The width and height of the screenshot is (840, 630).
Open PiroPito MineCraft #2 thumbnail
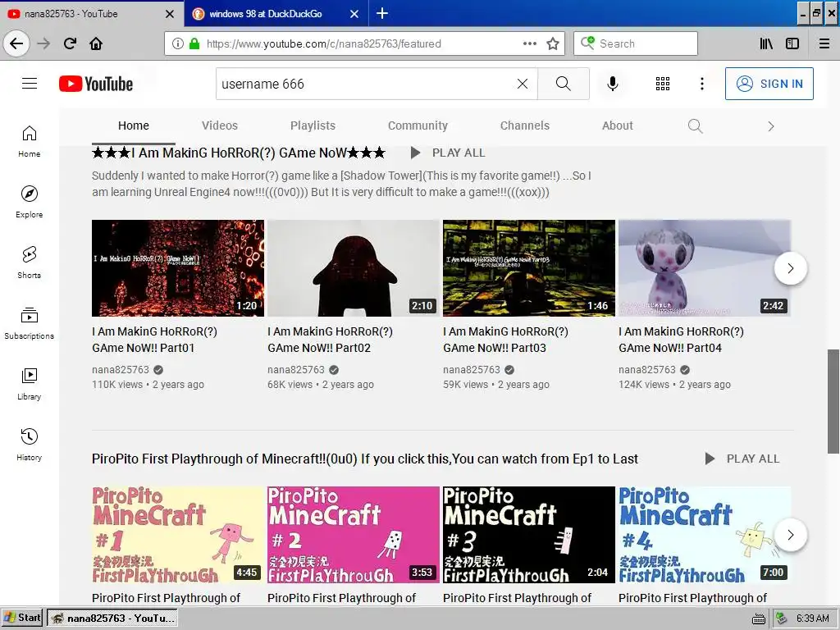(353, 535)
